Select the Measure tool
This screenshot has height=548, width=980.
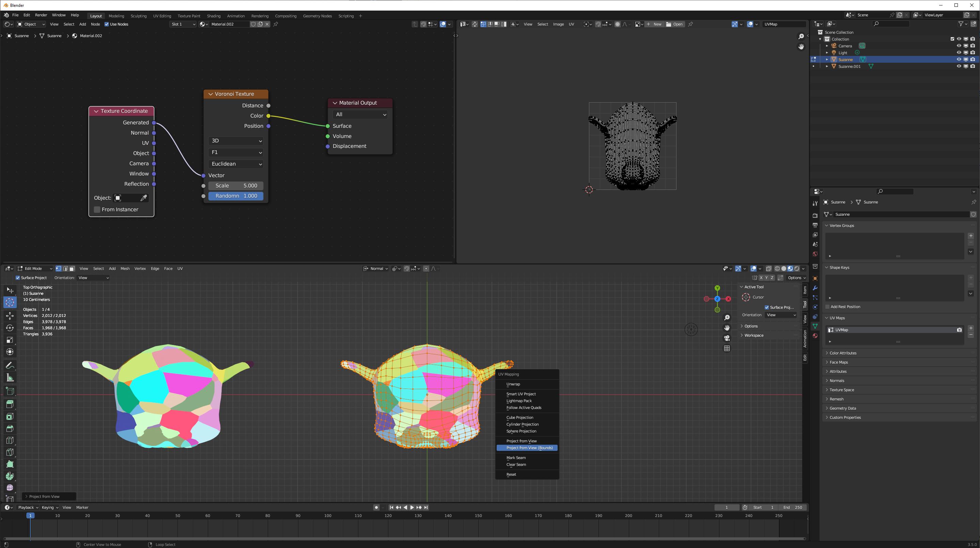(10, 378)
